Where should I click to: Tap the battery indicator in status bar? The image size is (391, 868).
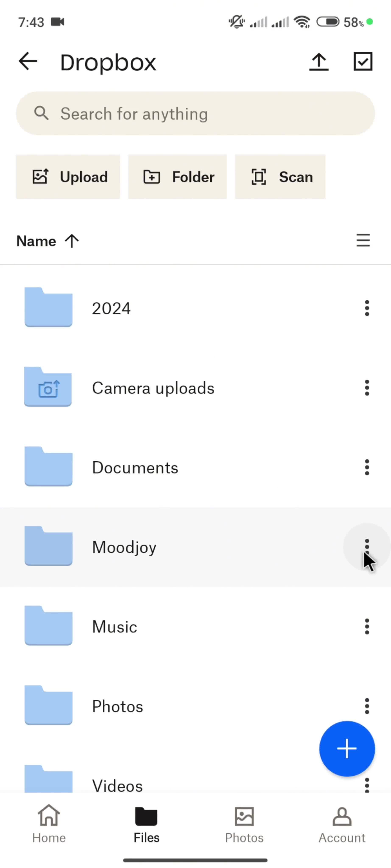tap(328, 22)
